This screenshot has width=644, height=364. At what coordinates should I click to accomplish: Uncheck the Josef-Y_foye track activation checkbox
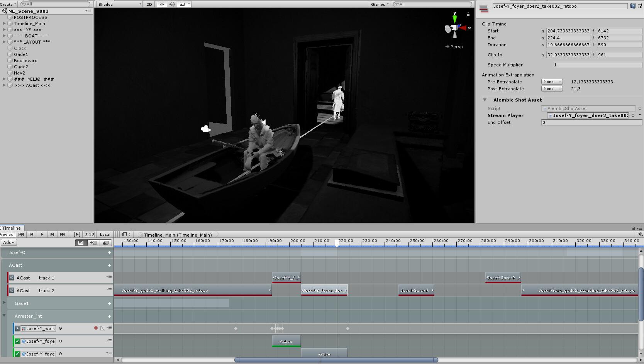point(17,341)
